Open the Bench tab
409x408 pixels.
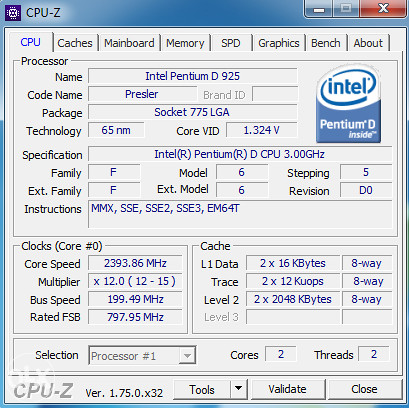[x=326, y=43]
